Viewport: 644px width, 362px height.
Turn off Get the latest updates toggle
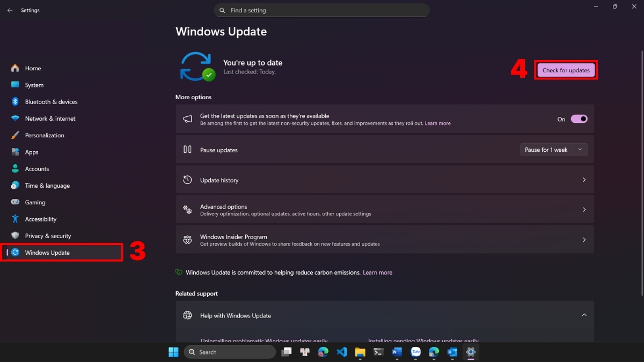tap(579, 119)
